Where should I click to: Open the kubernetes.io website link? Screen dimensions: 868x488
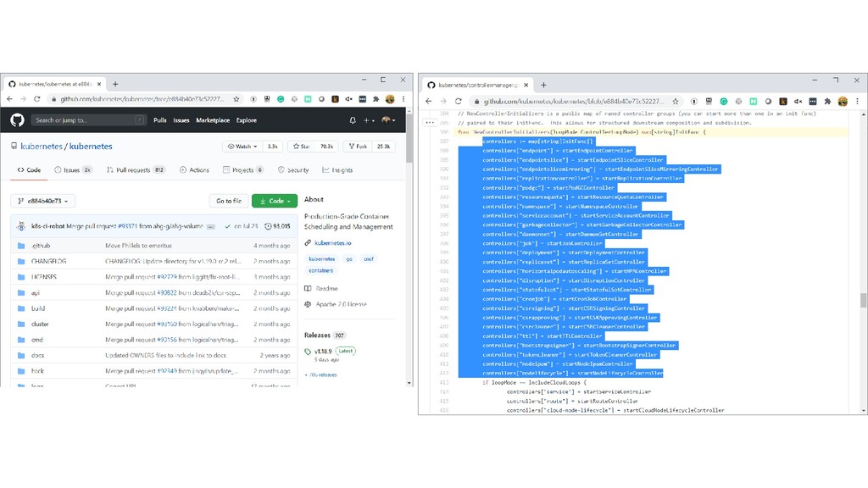coord(332,243)
